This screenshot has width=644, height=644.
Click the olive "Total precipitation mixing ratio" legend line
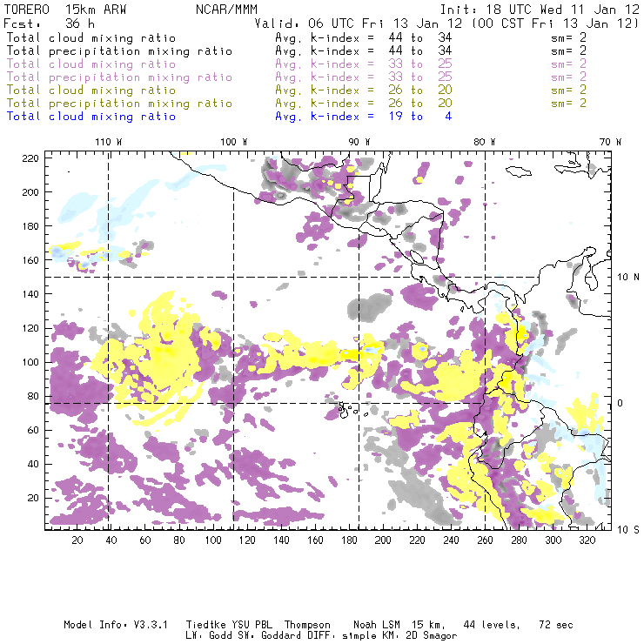click(119, 104)
